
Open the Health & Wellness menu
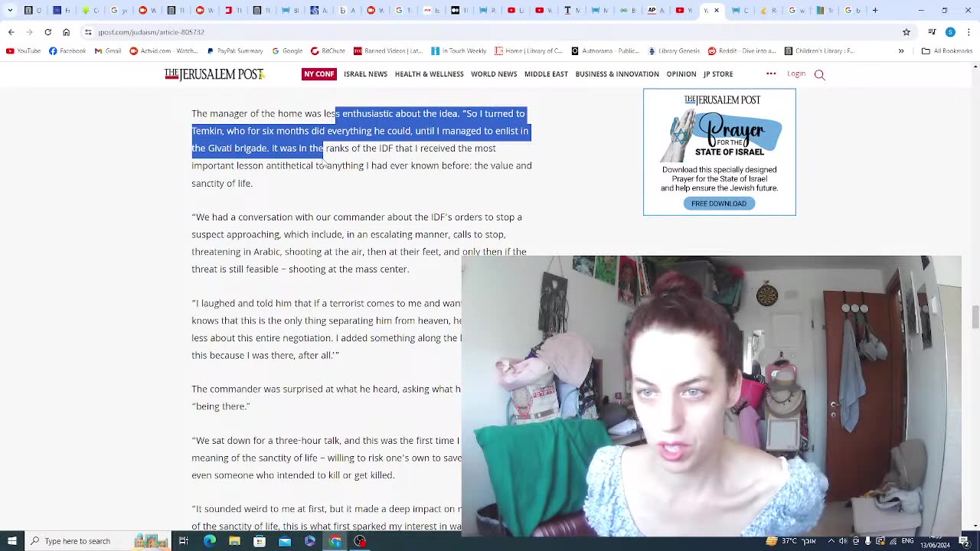click(x=429, y=74)
